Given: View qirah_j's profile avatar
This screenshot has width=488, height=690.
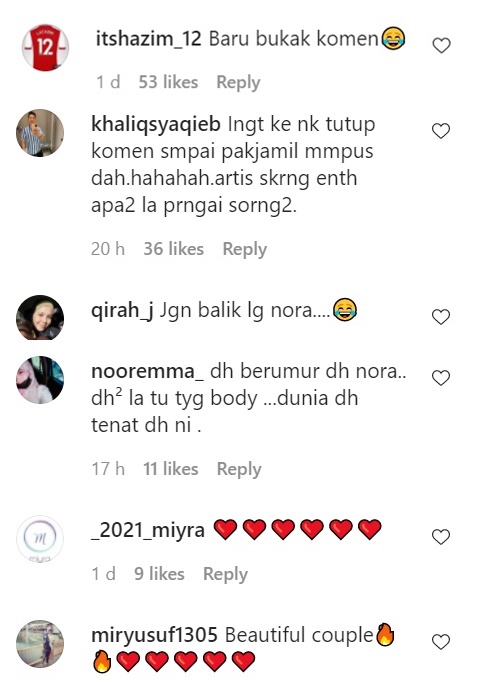Looking at the screenshot, I should coord(40,318).
